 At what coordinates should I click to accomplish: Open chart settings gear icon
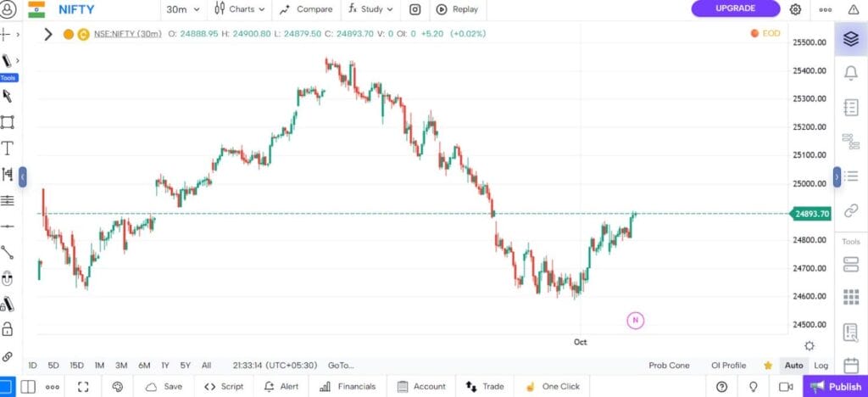coord(795,9)
